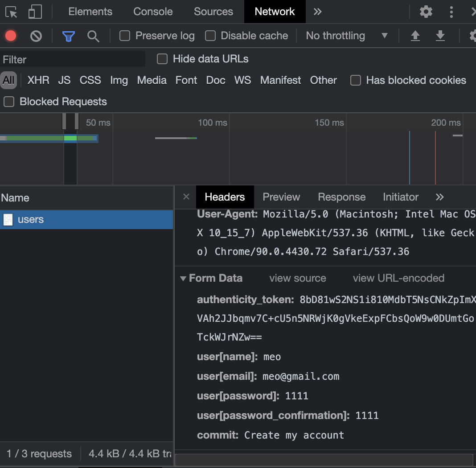
Task: Click the 1 / 3 requests status text
Action: (39, 454)
